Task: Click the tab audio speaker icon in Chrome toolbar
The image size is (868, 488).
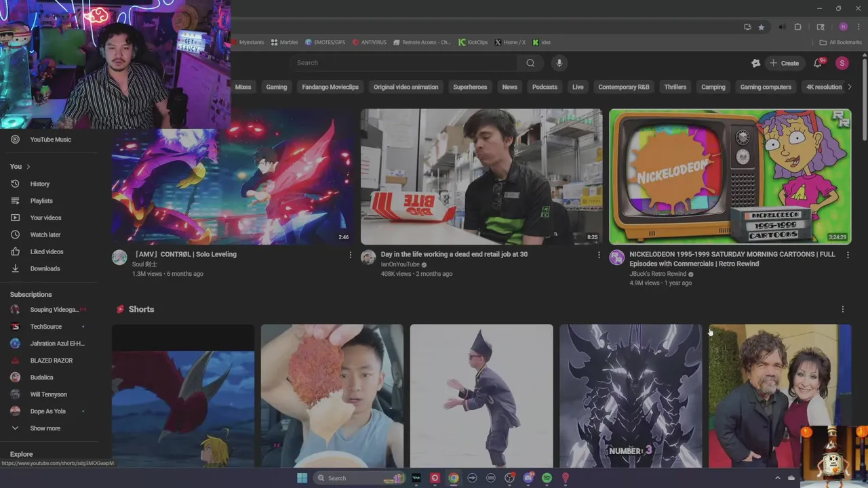Action: point(782,27)
